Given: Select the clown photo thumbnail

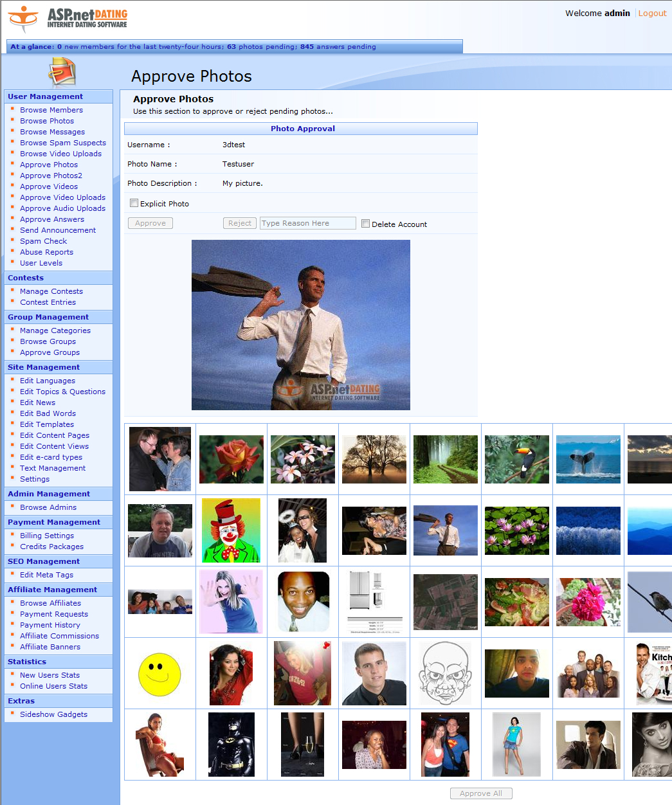Looking at the screenshot, I should 231,530.
